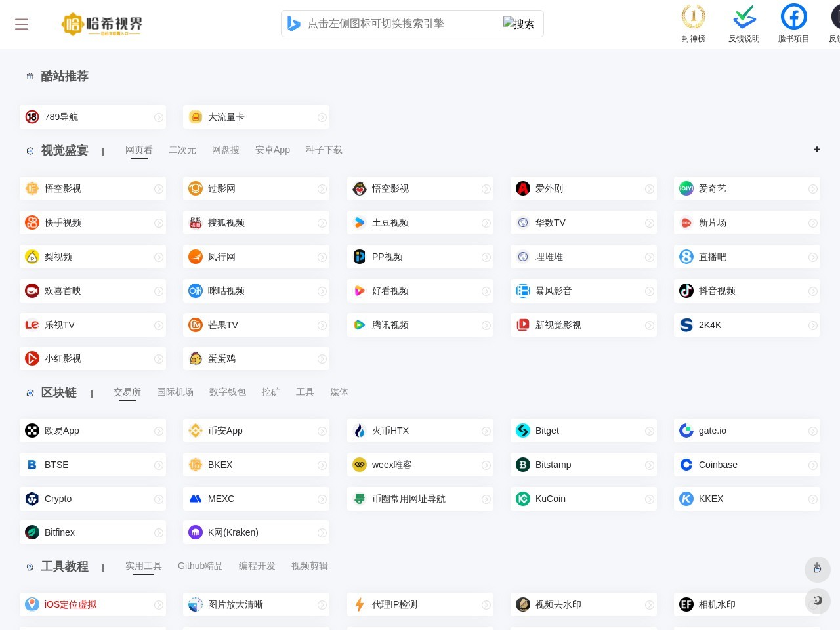The height and width of the screenshot is (630, 840).
Task: Click the 反馈说明 checkmark icon
Action: click(x=744, y=17)
